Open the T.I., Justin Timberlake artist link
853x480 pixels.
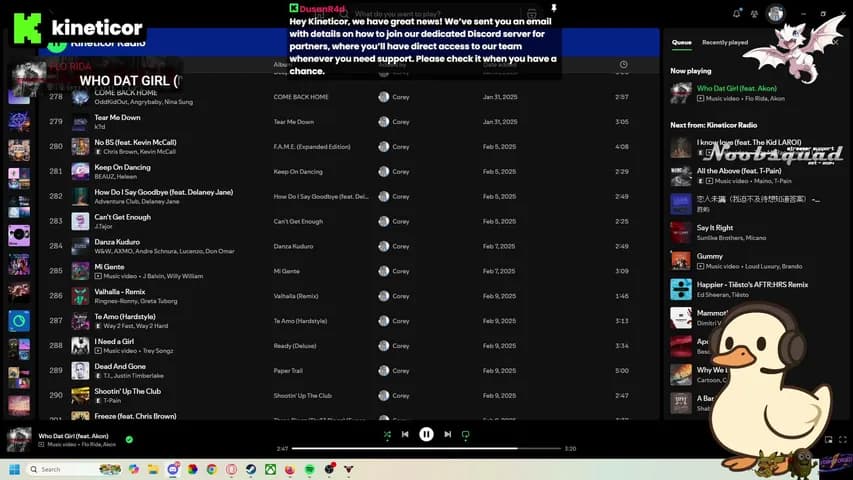[133, 376]
